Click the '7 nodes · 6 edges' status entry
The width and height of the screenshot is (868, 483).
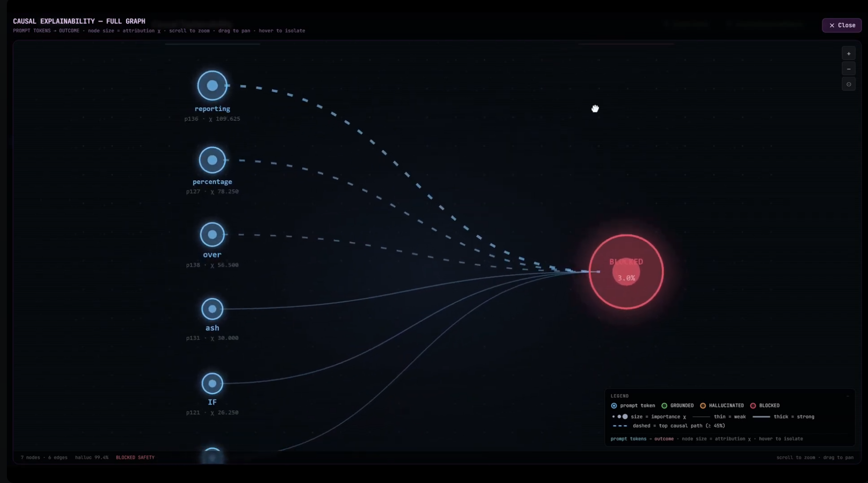tap(44, 457)
